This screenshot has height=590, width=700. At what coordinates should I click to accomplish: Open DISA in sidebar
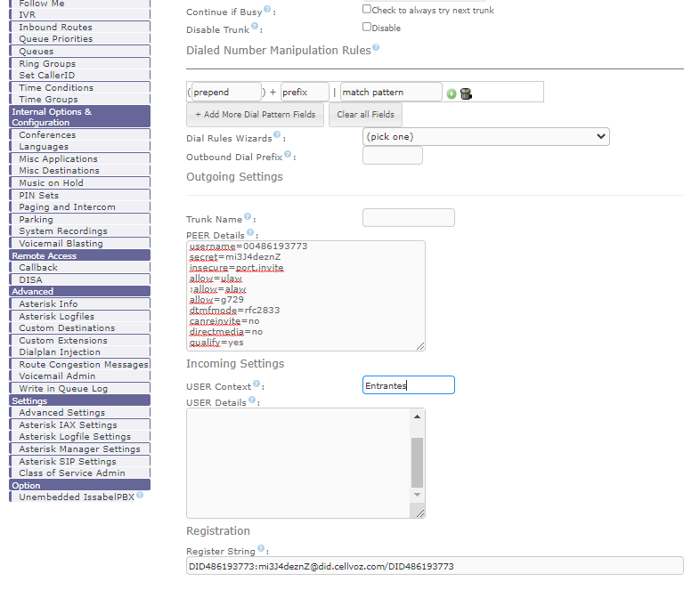coord(31,279)
